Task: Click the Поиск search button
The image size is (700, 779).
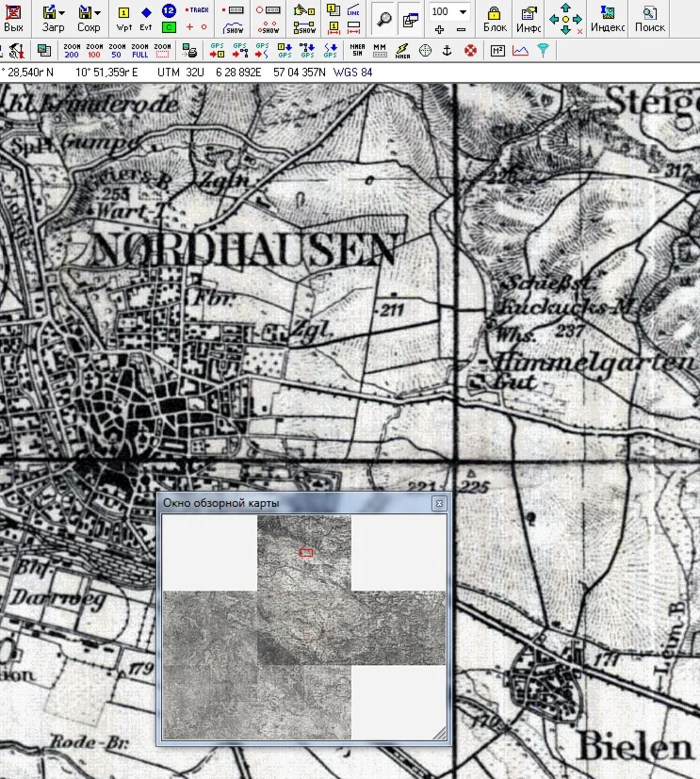Action: pos(649,17)
